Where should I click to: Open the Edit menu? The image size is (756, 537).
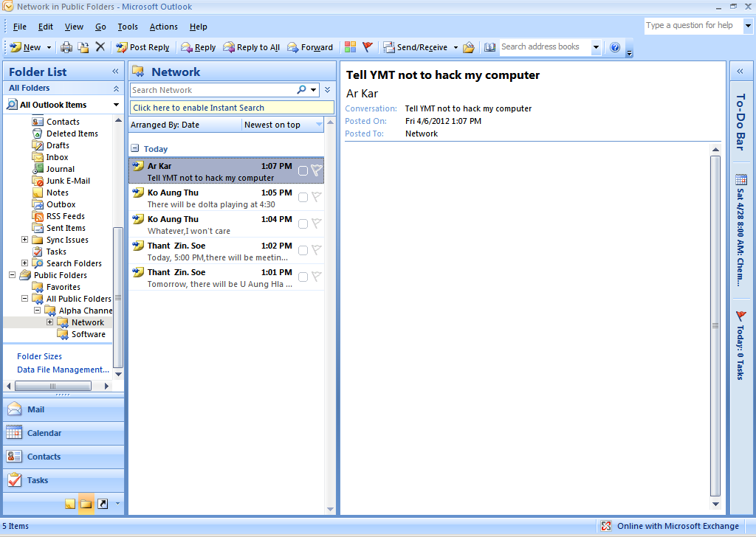46,27
